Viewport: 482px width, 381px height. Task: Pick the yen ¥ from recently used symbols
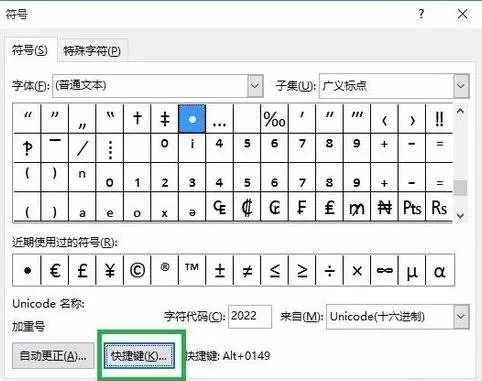(x=110, y=270)
